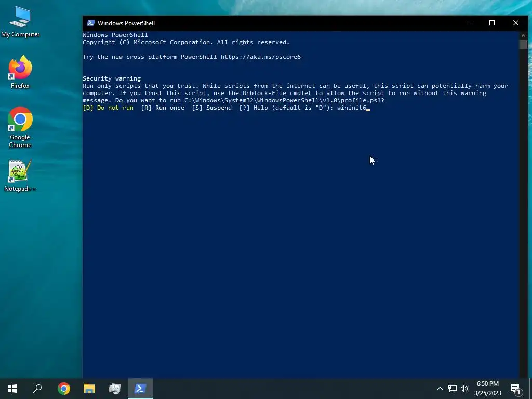
Task: Click the typed 'wininit6' input text
Action: point(352,108)
